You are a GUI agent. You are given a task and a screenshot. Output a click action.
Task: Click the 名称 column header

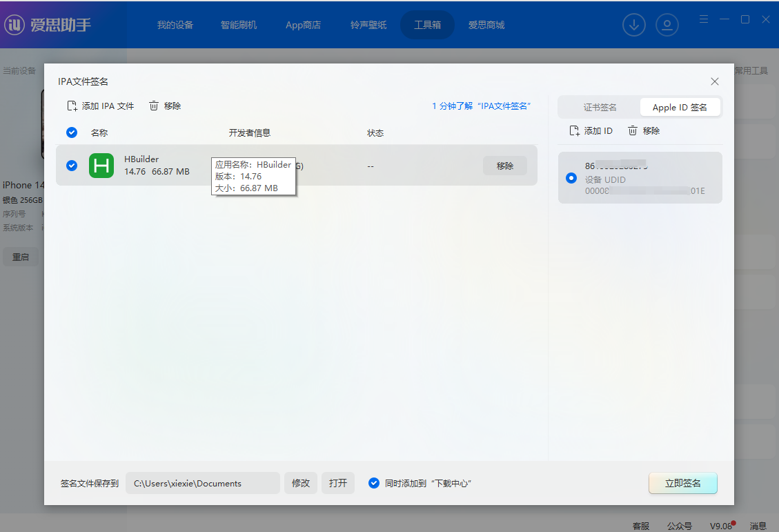coord(99,132)
